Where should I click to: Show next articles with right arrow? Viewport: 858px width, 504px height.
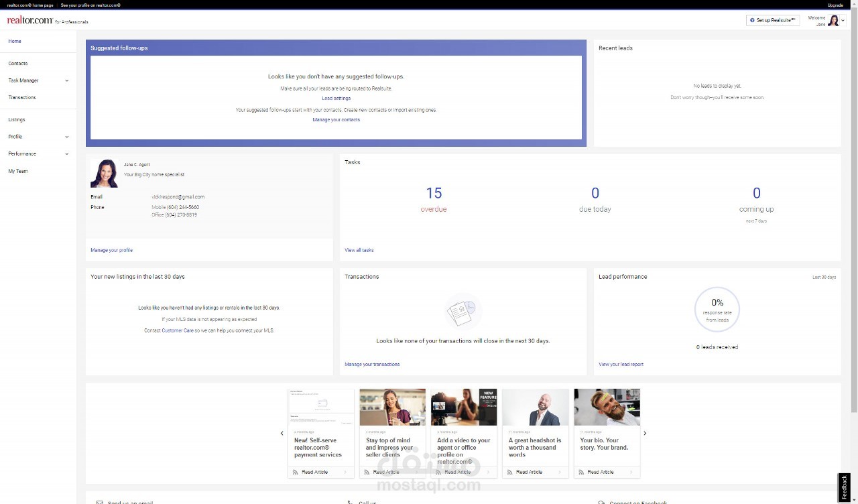point(645,433)
